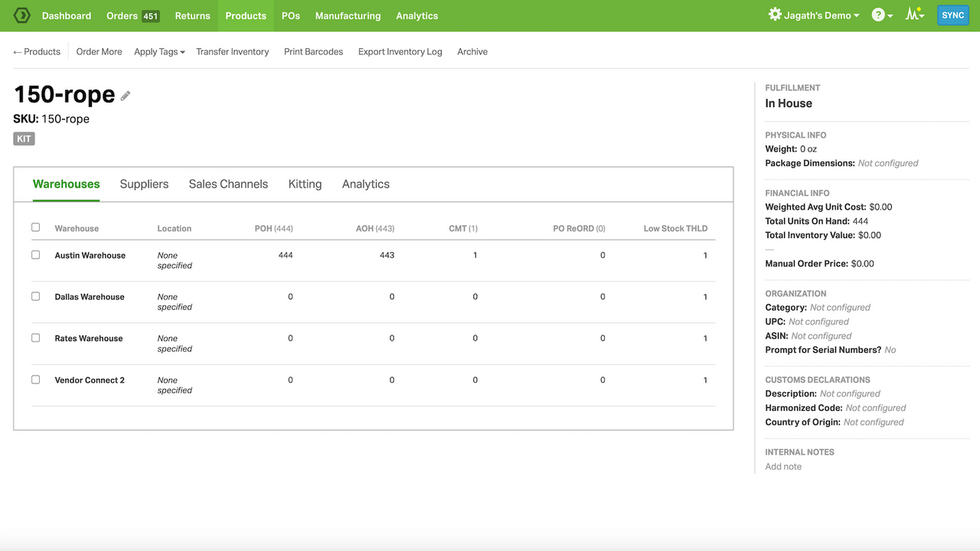Screen dimensions: 980x551
Task: Click the KIT tag badge
Action: [x=24, y=139]
